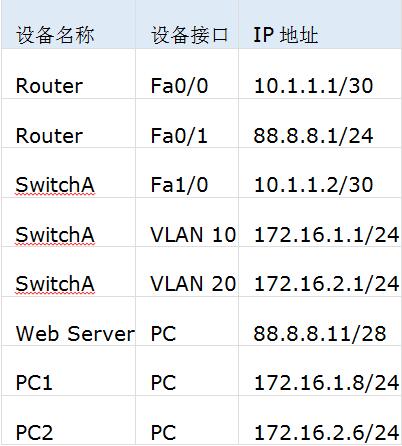Select the IP 地址 header cell
402x446 pixels.
[x=320, y=25]
